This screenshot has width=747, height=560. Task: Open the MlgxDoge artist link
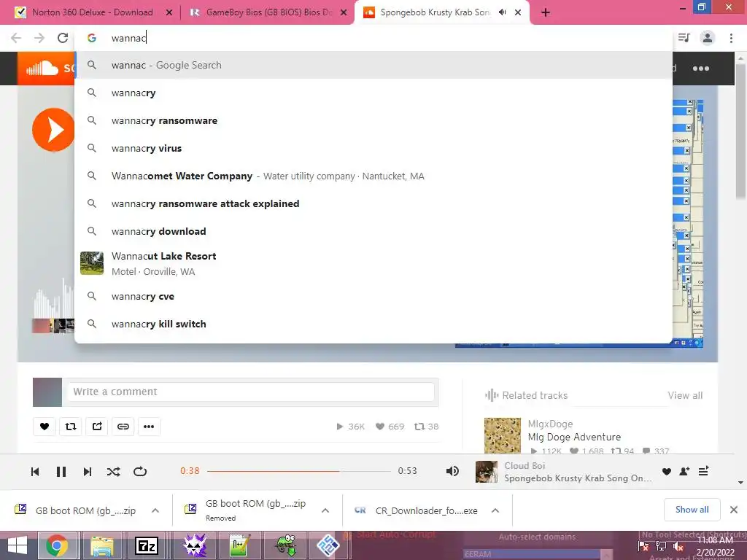pos(550,424)
